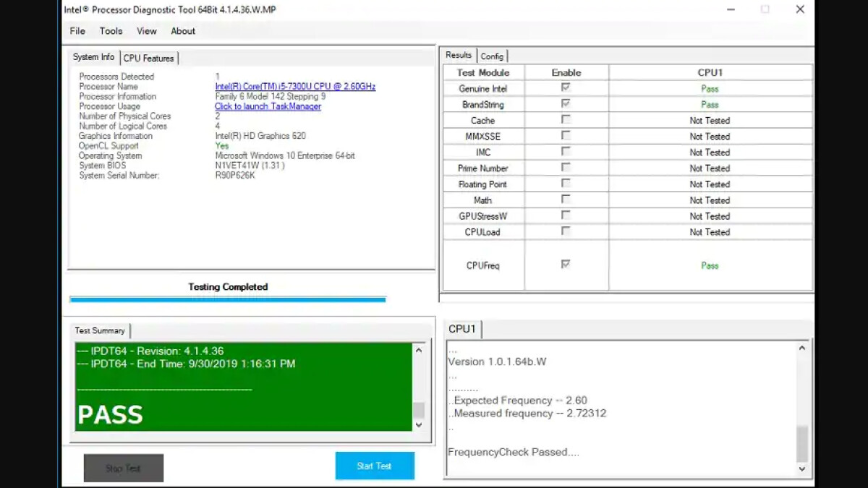868x488 pixels.
Task: Click the Intel Core i5-7300U processor name link
Action: [295, 87]
